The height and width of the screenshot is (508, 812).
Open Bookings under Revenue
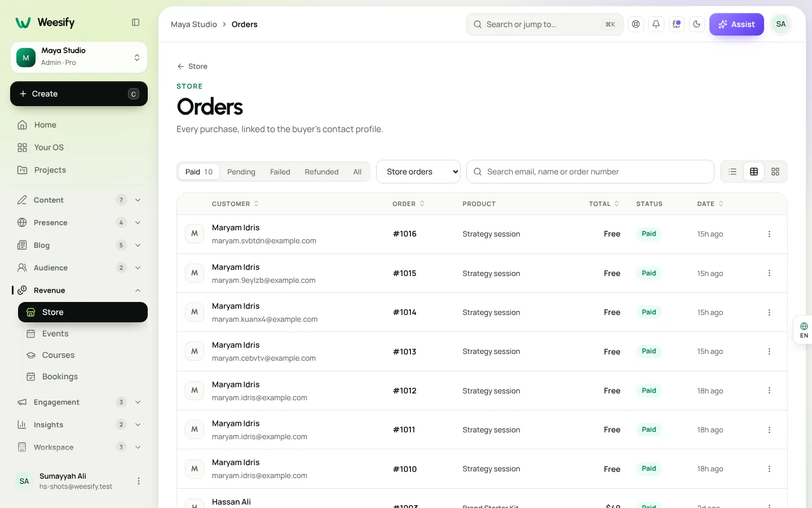tap(83, 376)
